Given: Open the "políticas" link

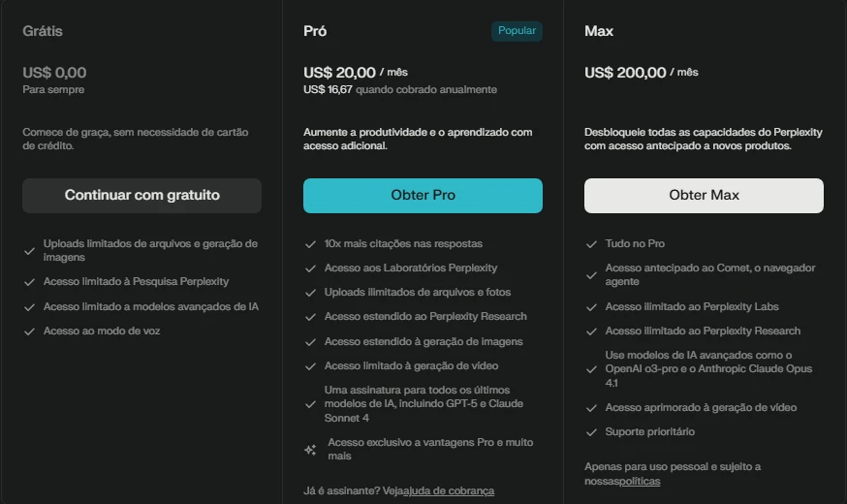Looking at the screenshot, I should (640, 481).
